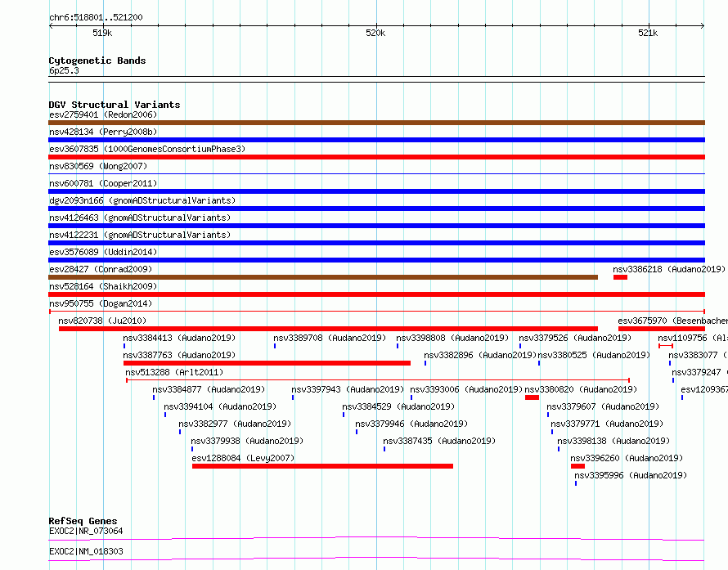The image size is (728, 570).
Task: Click nsv3387435 (Audano2019) label
Action: pyautogui.click(x=439, y=441)
